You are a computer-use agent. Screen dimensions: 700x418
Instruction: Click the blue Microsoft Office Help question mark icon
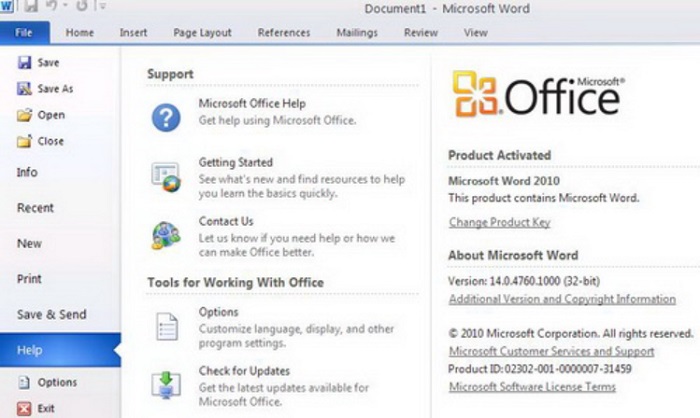166,118
